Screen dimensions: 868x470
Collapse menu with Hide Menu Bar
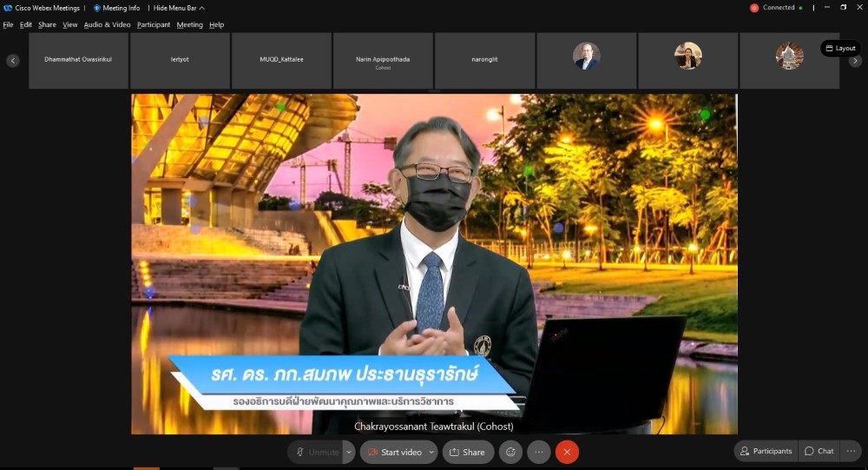tap(174, 8)
